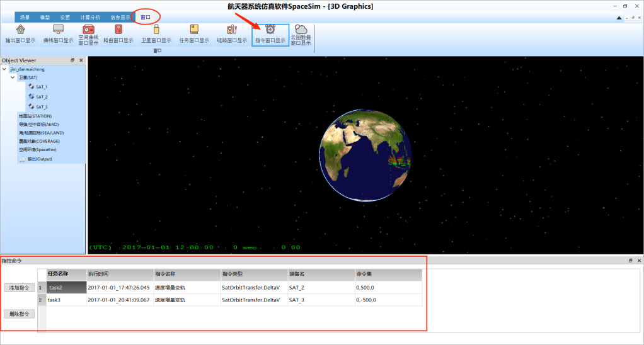Image resolution: width=644 pixels, height=345 pixels.
Task: Open the 云图数据窗口显示 cloud icon
Action: (301, 30)
